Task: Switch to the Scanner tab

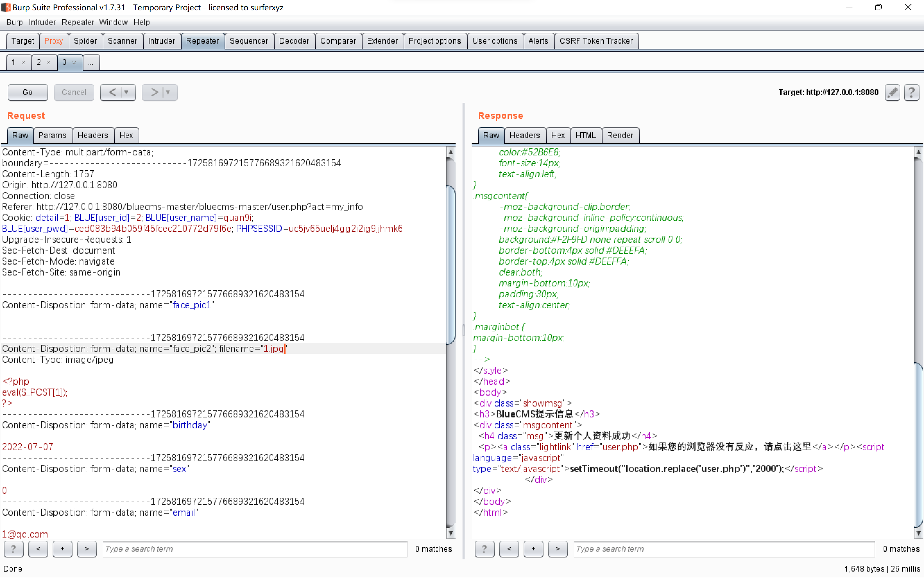Action: point(123,41)
